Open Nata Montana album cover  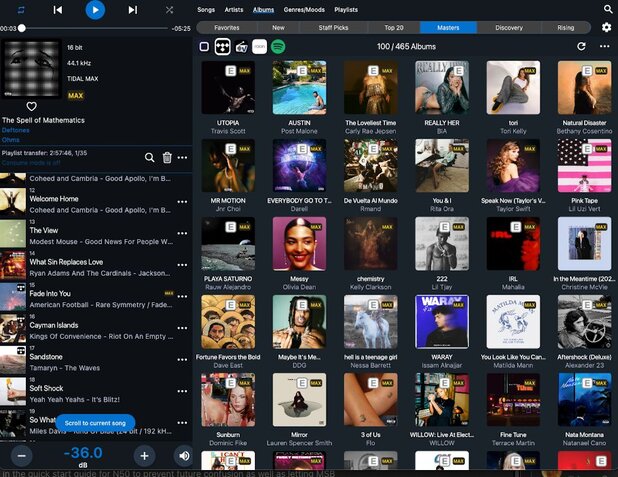(x=584, y=400)
